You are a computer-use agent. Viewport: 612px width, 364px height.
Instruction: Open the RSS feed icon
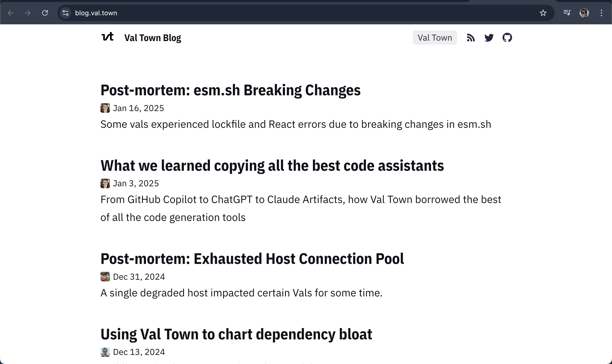pyautogui.click(x=471, y=38)
